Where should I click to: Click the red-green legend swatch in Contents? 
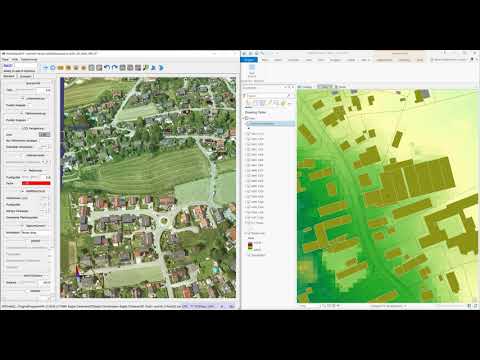point(250,246)
